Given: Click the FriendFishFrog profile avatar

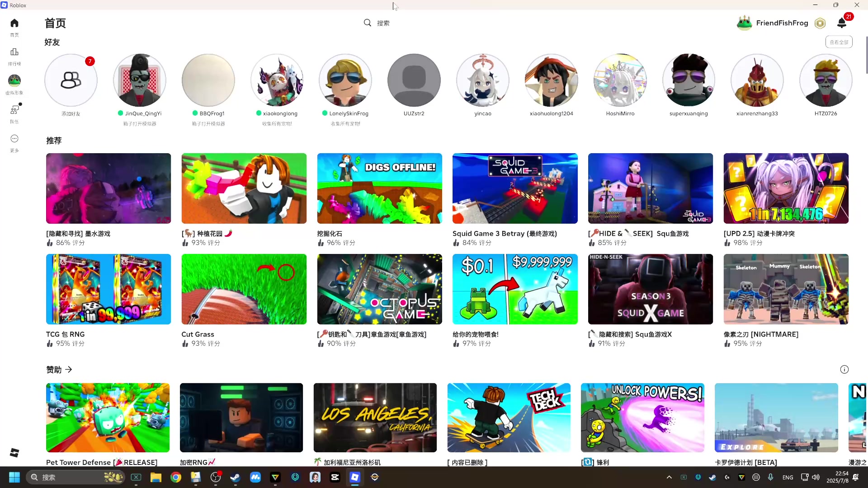Looking at the screenshot, I should pos(744,23).
